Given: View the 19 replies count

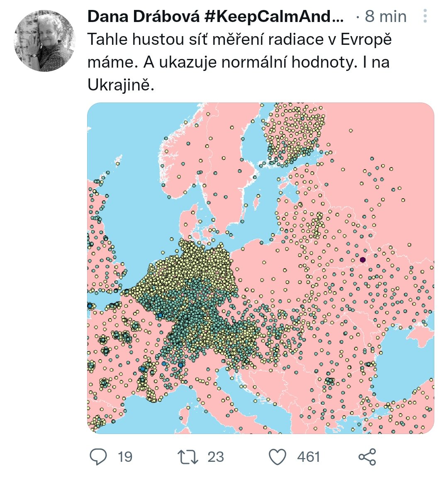Looking at the screenshot, I should click(125, 457).
